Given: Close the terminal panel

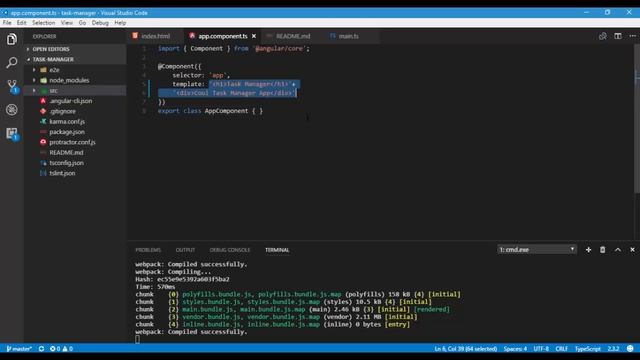Looking at the screenshot, I should pos(632,250).
